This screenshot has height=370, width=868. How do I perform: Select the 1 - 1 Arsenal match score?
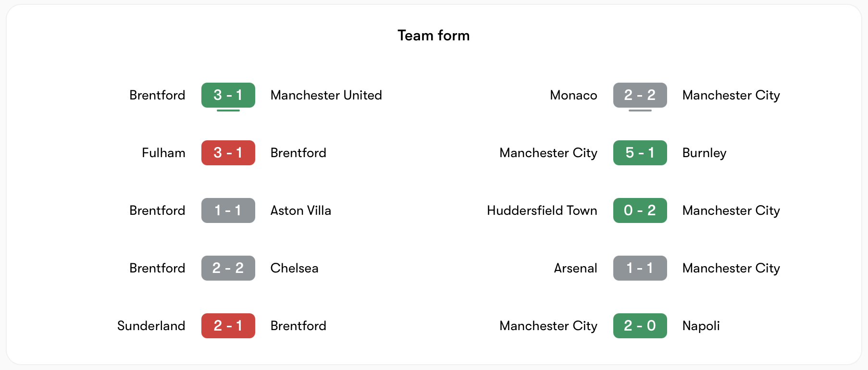pyautogui.click(x=640, y=268)
